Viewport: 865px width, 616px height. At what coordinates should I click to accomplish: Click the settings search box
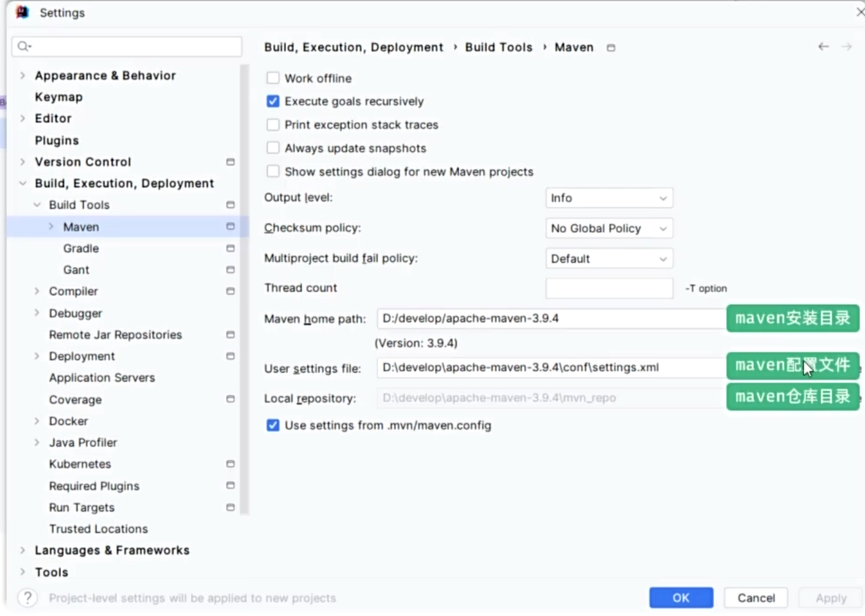(128, 47)
